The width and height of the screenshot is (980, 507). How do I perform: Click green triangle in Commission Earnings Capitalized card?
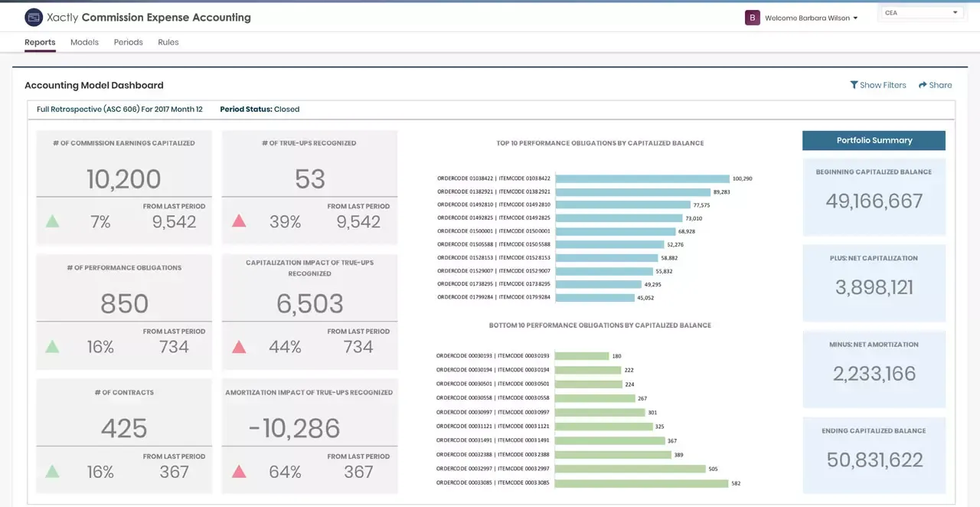[x=52, y=221]
